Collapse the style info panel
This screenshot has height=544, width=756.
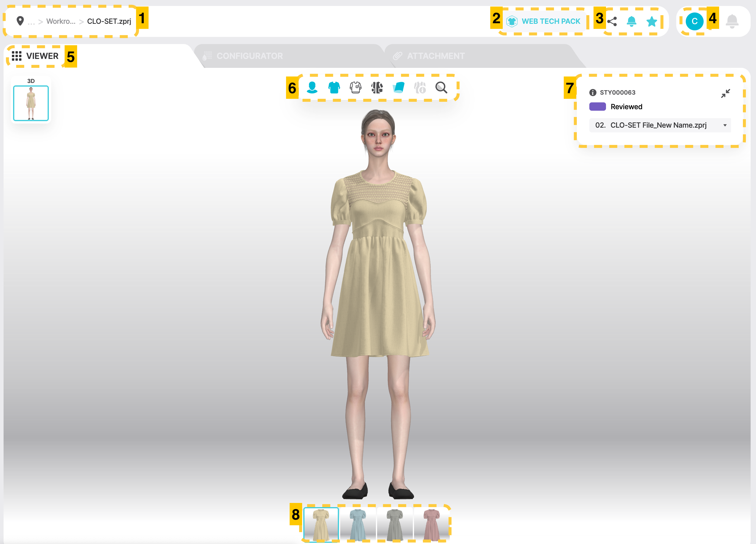(725, 93)
